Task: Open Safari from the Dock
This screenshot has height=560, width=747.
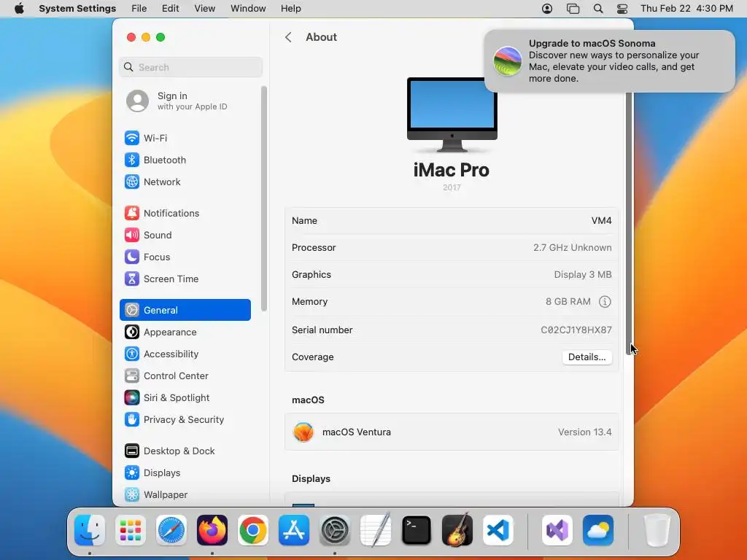Action: pyautogui.click(x=171, y=530)
